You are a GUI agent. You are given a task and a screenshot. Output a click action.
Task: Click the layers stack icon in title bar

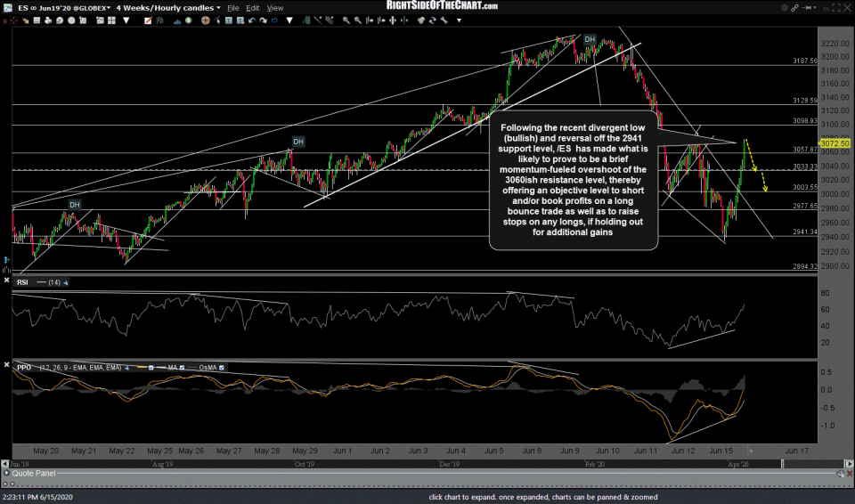coord(785,8)
